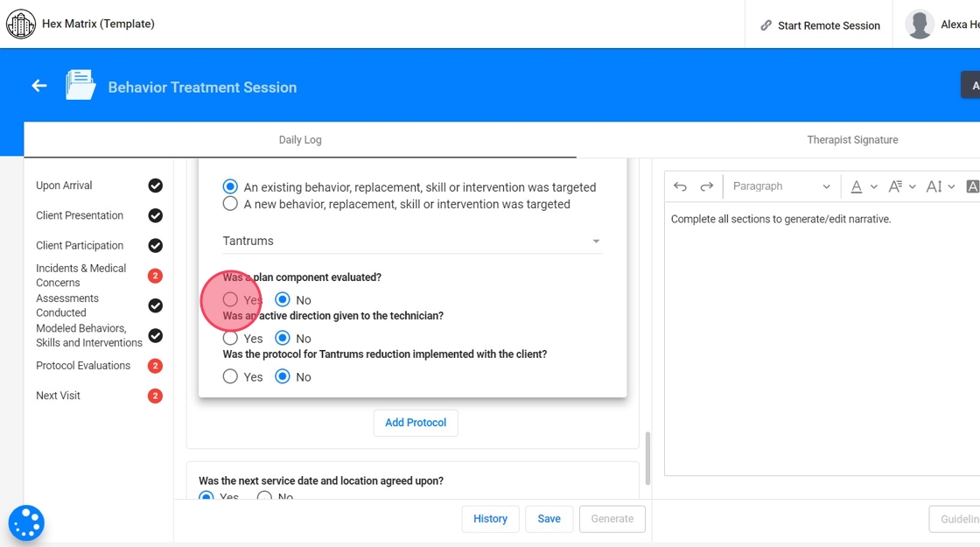Switch to the Therapist Signature tab
This screenshot has width=980, height=547.
(852, 140)
